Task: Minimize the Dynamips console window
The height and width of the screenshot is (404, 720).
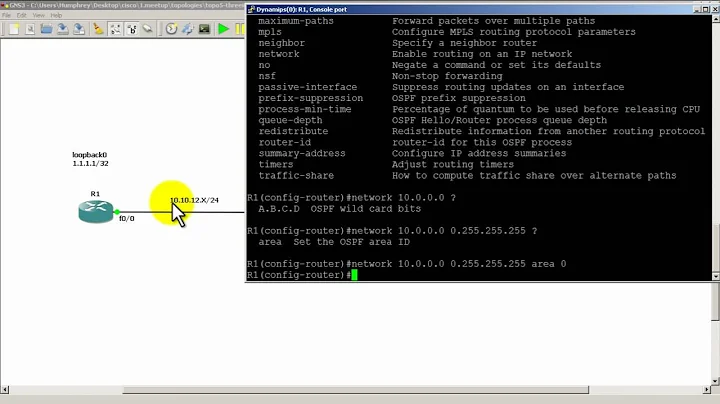Action: [697, 9]
